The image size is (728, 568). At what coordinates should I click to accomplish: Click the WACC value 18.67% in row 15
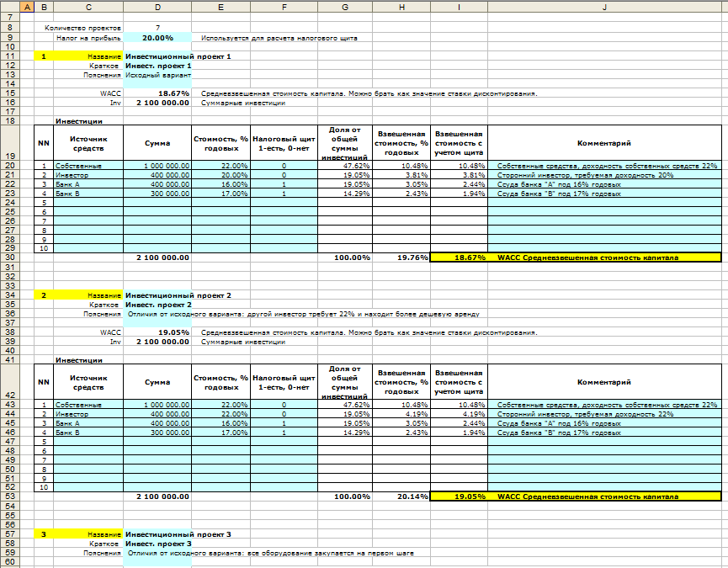pyautogui.click(x=157, y=93)
